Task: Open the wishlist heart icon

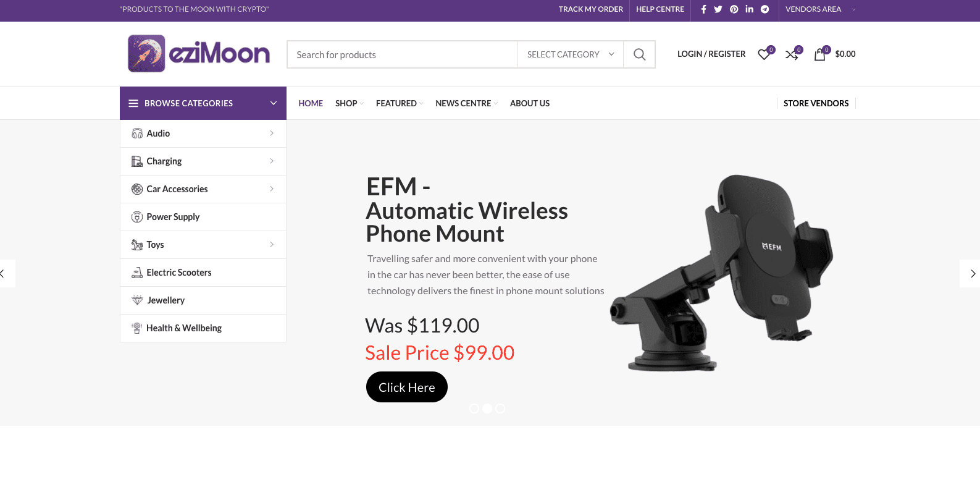Action: point(764,54)
